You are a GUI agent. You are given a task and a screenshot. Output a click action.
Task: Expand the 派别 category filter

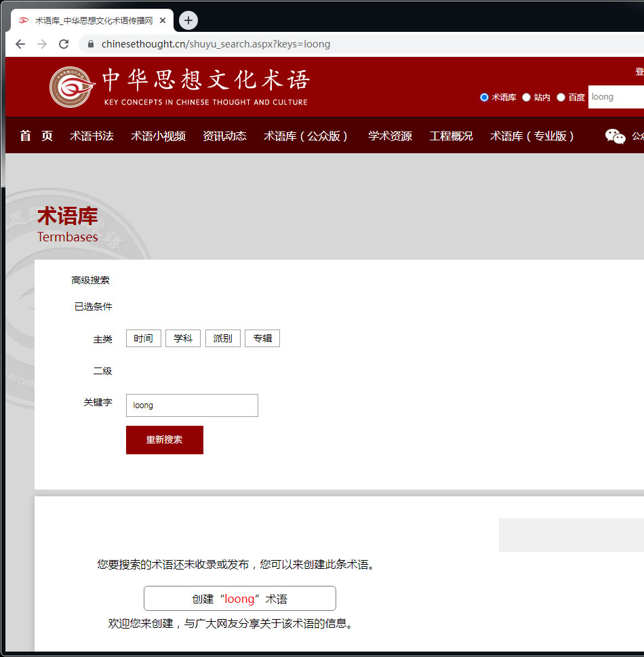222,338
